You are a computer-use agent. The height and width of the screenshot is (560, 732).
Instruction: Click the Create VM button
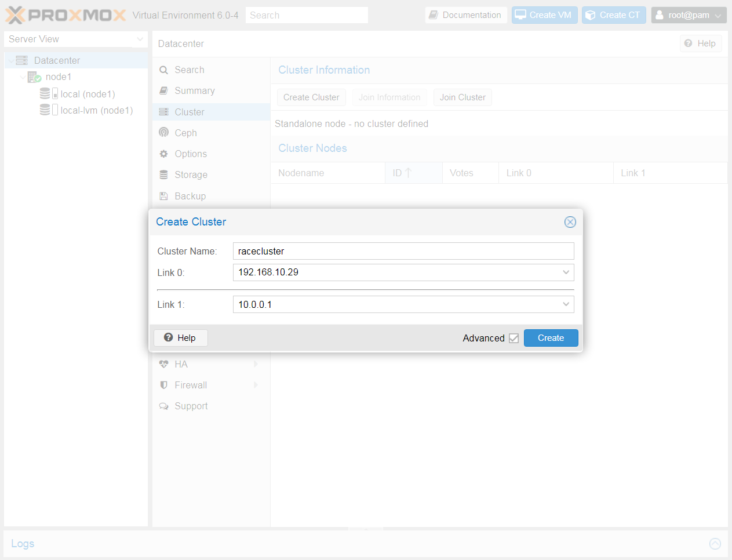(544, 15)
